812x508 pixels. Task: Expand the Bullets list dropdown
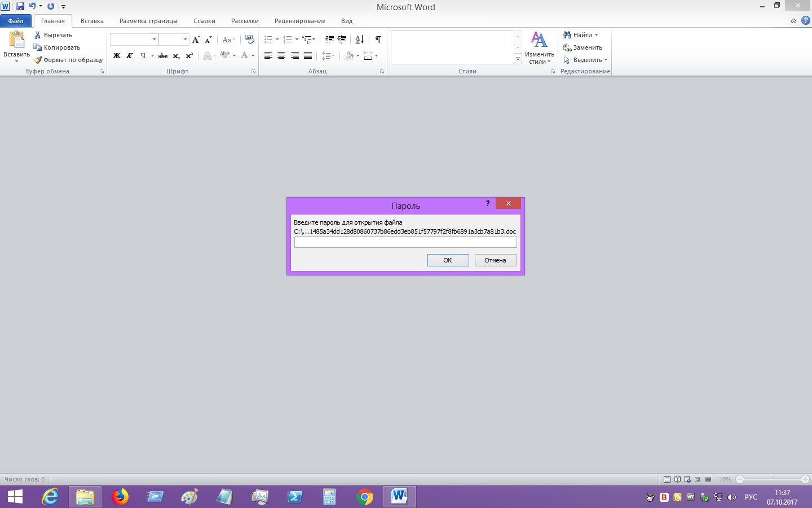pos(277,40)
